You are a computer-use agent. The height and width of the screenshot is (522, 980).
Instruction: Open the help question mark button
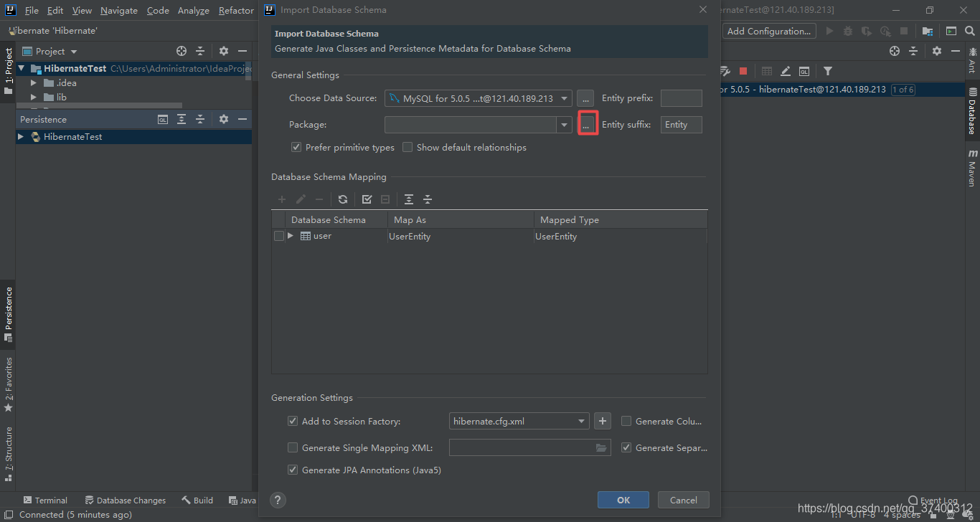278,500
